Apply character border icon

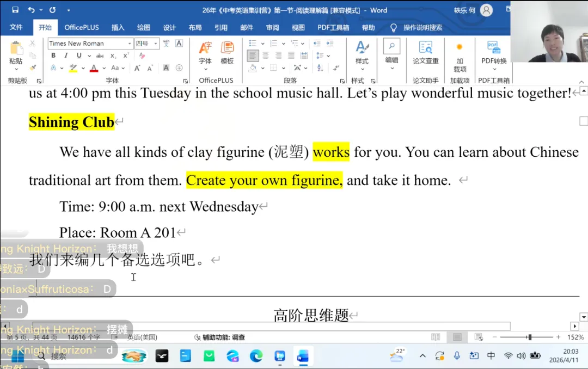(179, 43)
